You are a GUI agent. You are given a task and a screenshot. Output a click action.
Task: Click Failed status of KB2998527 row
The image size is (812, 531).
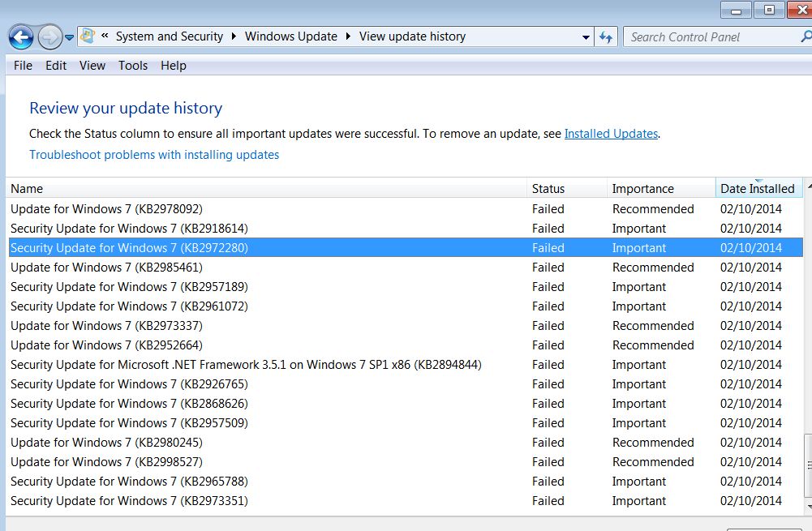[548, 462]
